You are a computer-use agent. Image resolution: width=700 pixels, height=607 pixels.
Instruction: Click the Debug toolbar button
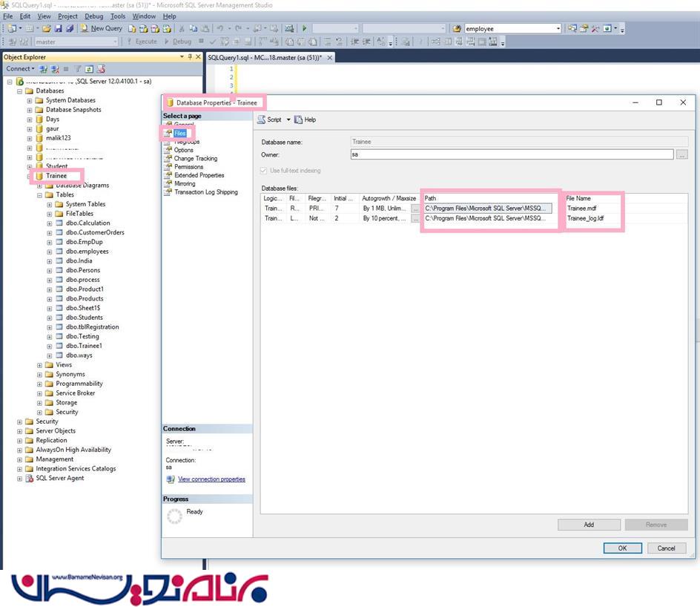tap(176, 42)
